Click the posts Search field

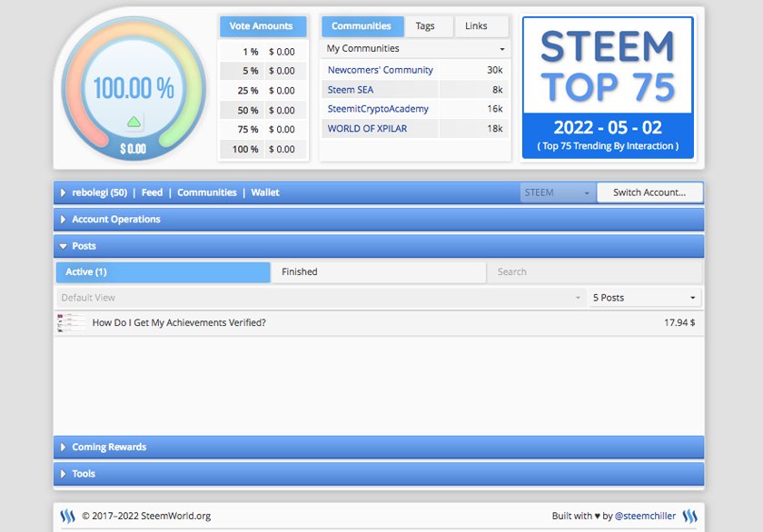pyautogui.click(x=595, y=272)
